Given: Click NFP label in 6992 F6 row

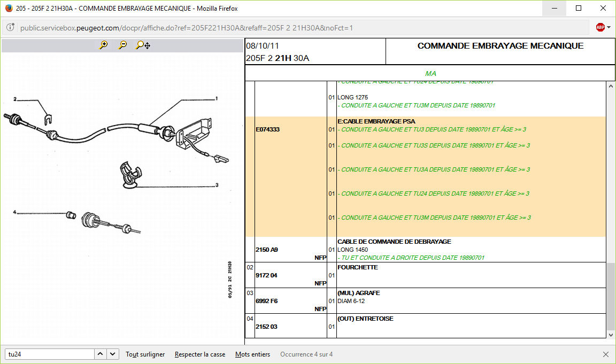Looking at the screenshot, I should pyautogui.click(x=320, y=309).
